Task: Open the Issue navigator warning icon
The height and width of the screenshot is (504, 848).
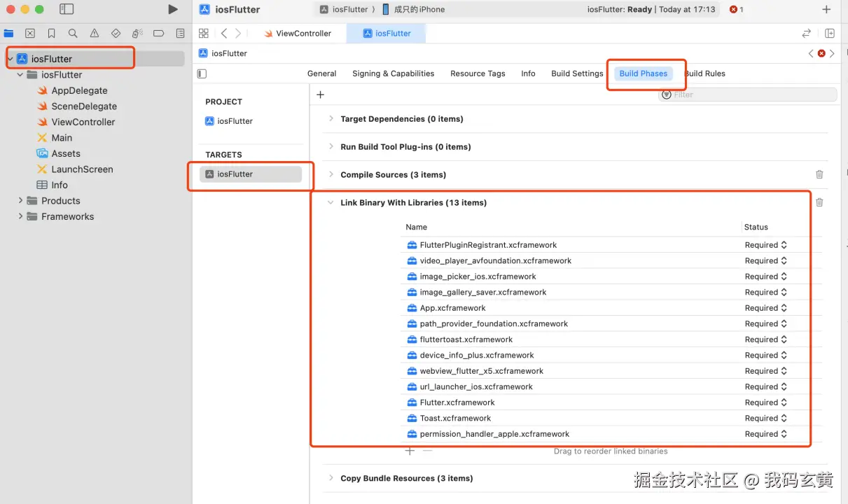Action: (95, 33)
